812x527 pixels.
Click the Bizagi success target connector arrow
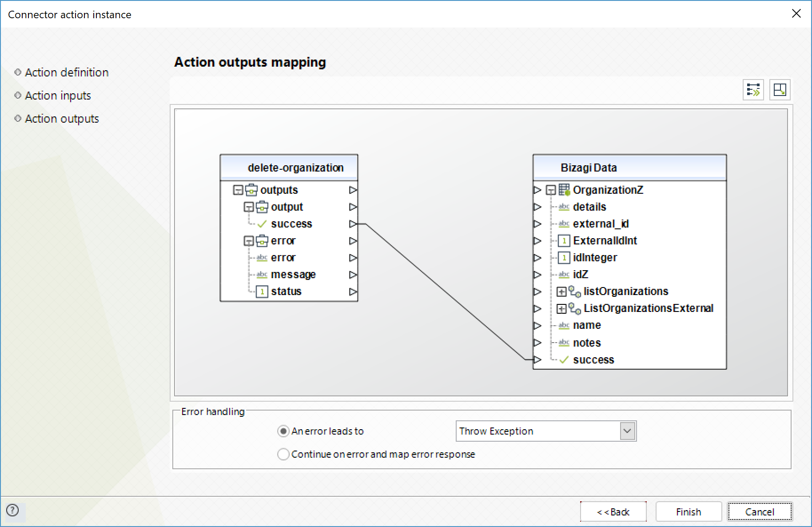[537, 359]
